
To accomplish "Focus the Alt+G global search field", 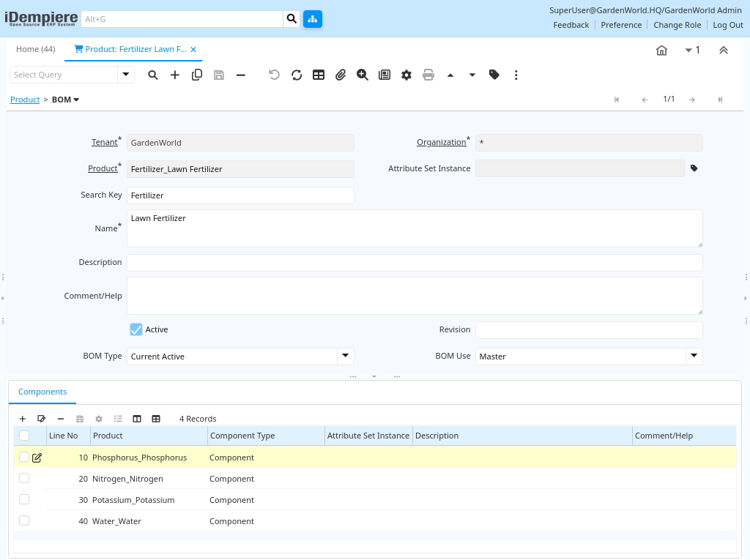I will (x=182, y=19).
